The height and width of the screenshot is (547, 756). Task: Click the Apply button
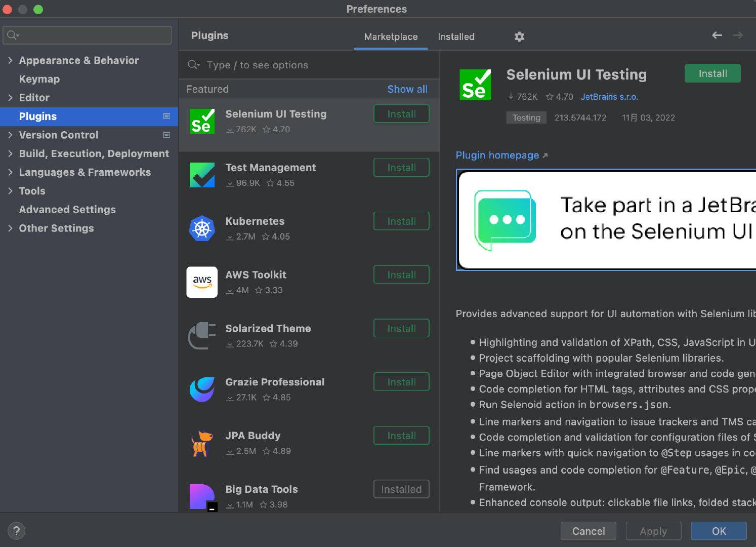click(653, 531)
